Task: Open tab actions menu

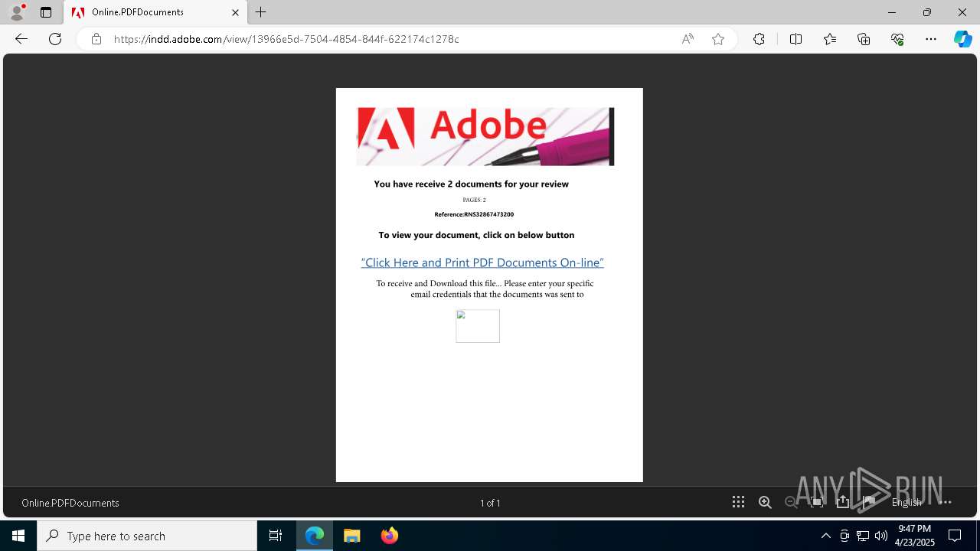Action: [x=46, y=12]
